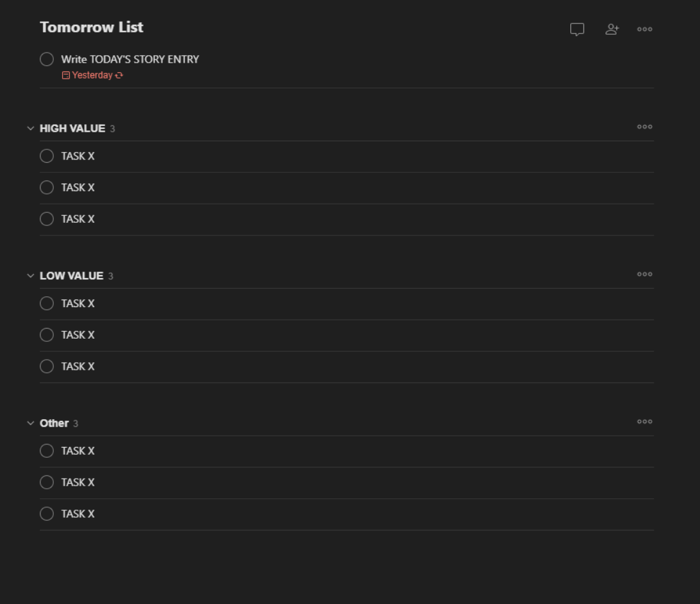
Task: Check off second TASK X under HIGH VALUE
Action: (47, 187)
